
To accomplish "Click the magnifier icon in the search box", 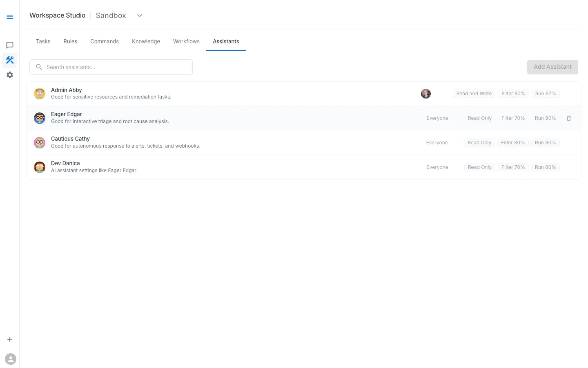I will (x=39, y=67).
